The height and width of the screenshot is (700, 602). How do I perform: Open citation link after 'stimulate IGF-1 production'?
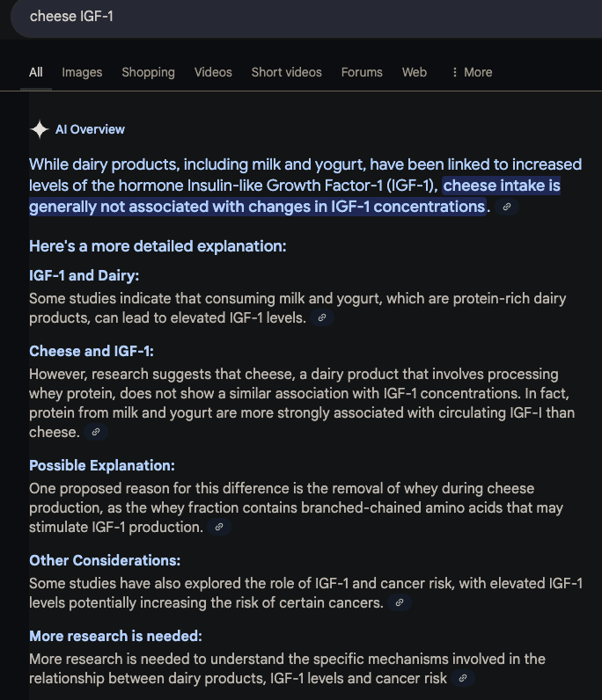pyautogui.click(x=219, y=528)
